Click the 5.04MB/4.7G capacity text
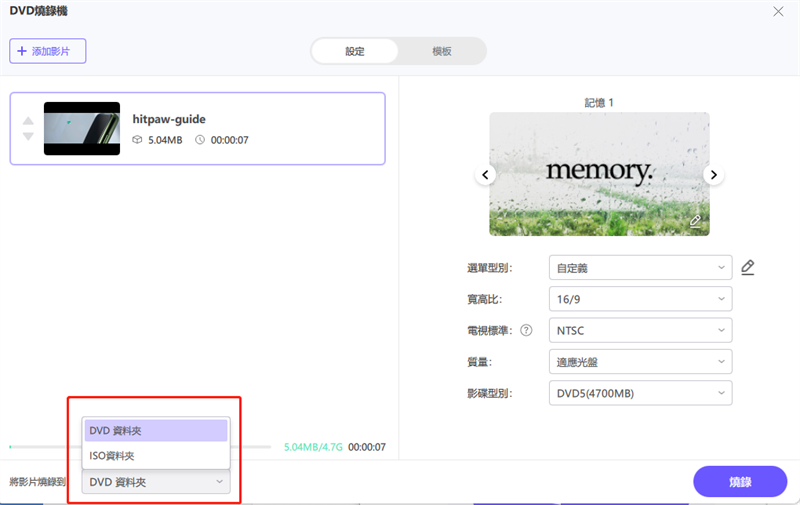The height and width of the screenshot is (505, 800). coord(313,447)
